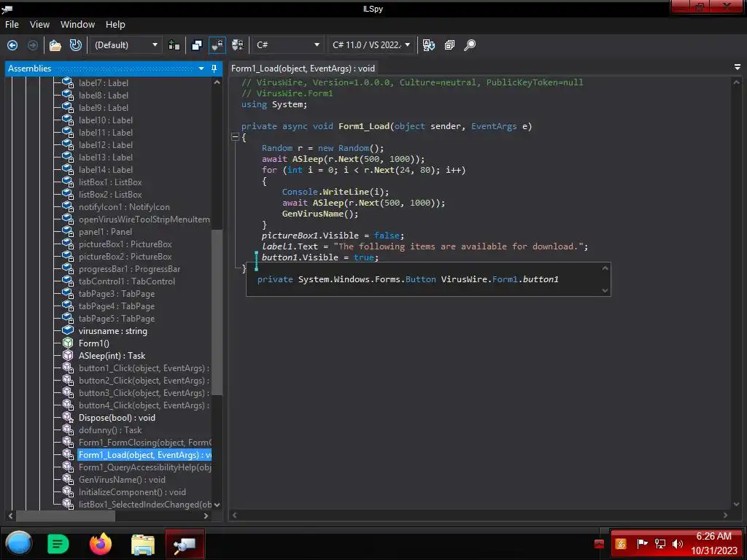Screen dimensions: 747x560
Task: Click the speaker volume tray icon
Action: [678, 544]
